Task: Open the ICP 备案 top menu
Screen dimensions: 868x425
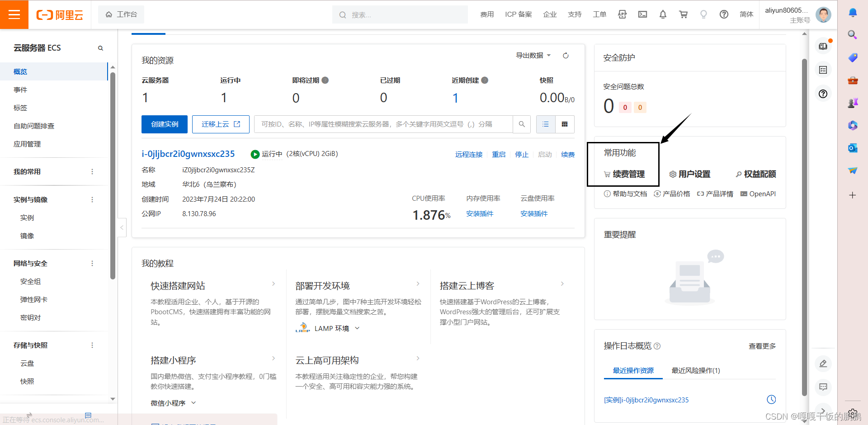Action: (x=519, y=14)
